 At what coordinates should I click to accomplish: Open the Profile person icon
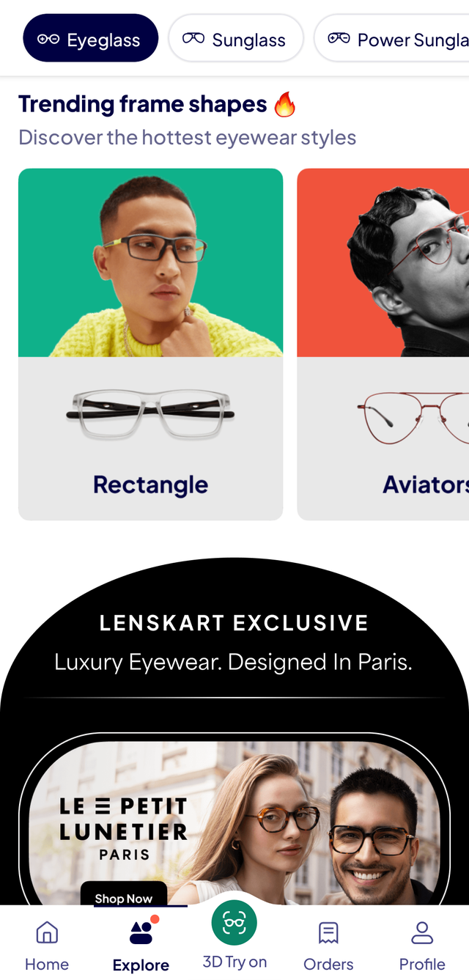422,933
